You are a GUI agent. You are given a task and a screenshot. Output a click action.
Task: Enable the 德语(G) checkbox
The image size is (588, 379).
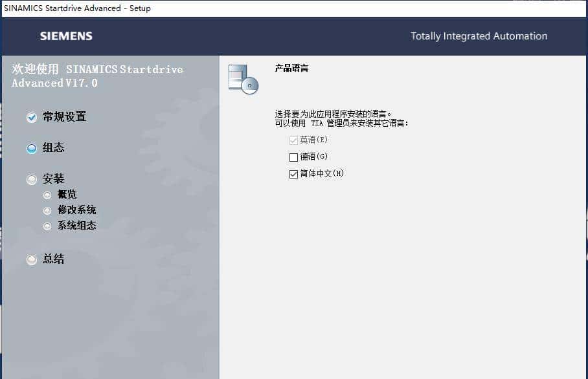click(294, 157)
